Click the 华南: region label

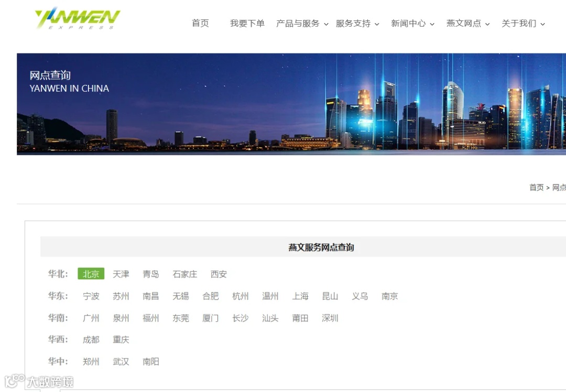(58, 318)
